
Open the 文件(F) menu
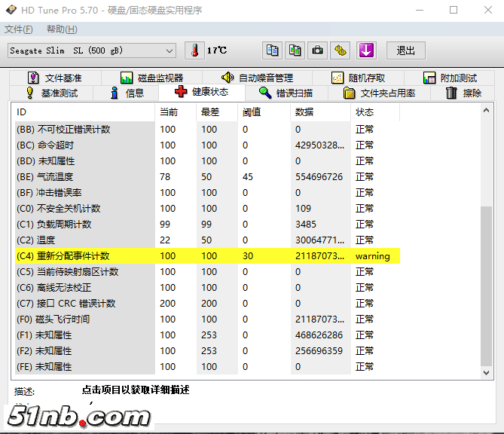pyautogui.click(x=19, y=29)
